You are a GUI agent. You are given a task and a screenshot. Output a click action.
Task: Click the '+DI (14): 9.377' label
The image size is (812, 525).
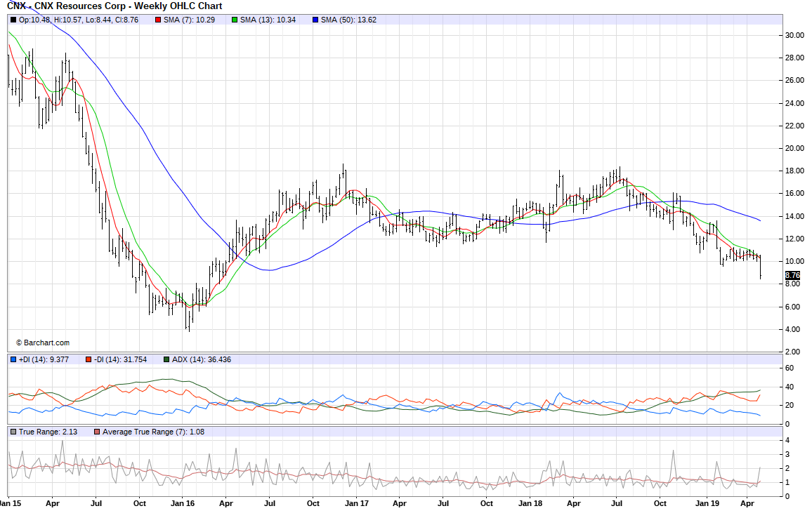pyautogui.click(x=44, y=359)
